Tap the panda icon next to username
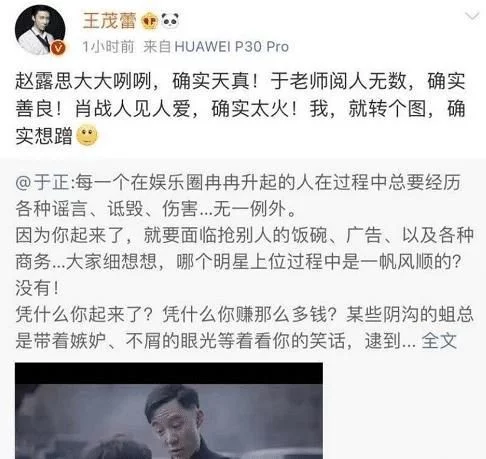The image size is (486, 459). point(170,21)
